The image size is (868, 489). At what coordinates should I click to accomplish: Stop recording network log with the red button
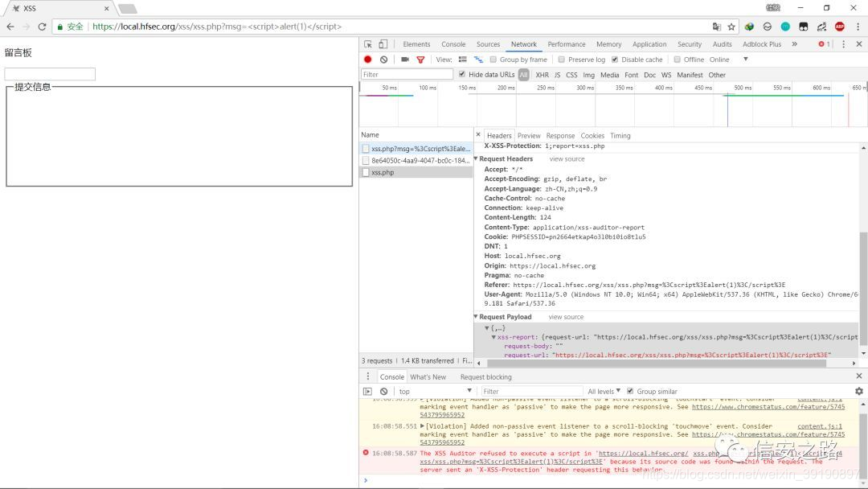[367, 60]
